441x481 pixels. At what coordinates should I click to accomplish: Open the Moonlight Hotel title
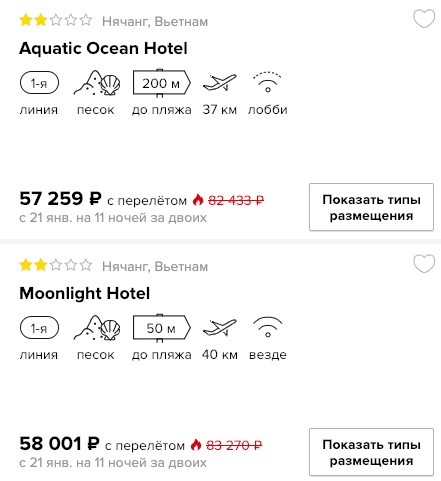point(85,293)
